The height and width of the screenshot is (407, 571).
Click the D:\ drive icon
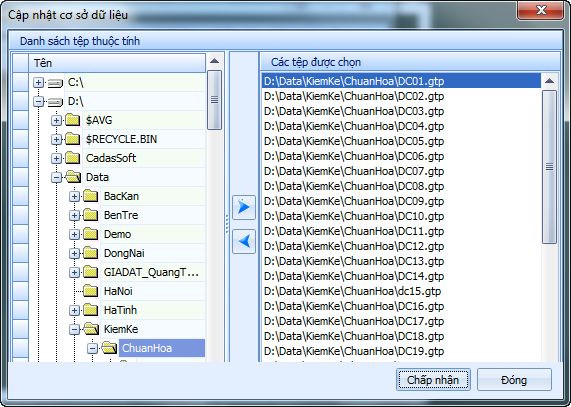pos(55,102)
